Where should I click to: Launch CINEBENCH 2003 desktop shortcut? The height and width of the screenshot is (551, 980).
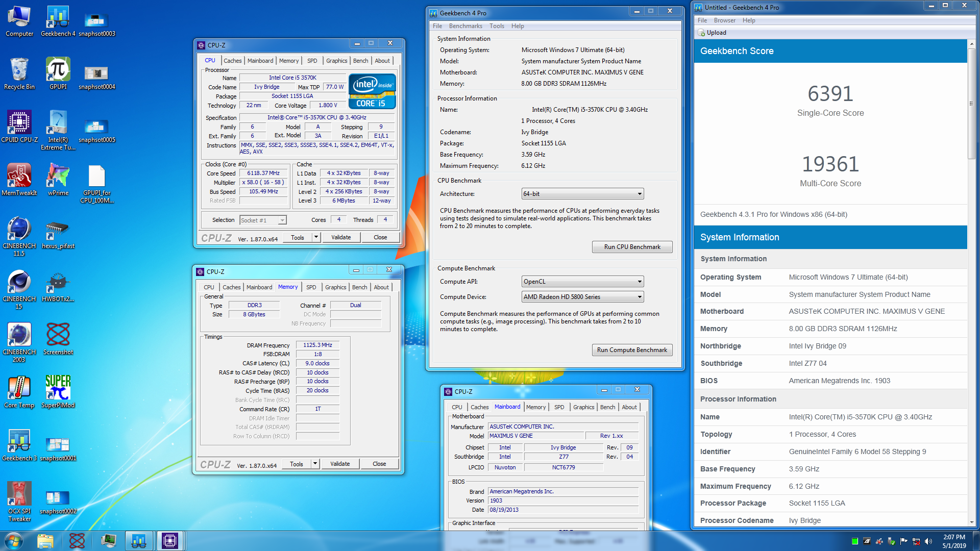19,343
